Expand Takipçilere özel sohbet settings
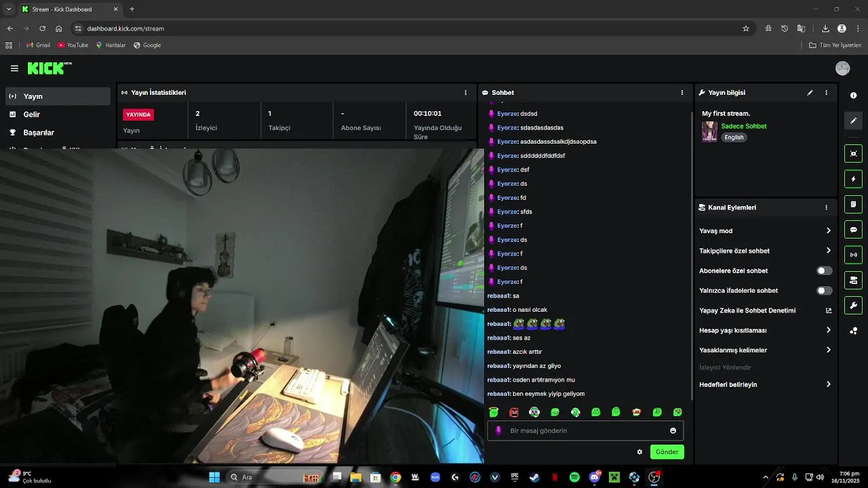This screenshot has width=868, height=488. pos(766,251)
